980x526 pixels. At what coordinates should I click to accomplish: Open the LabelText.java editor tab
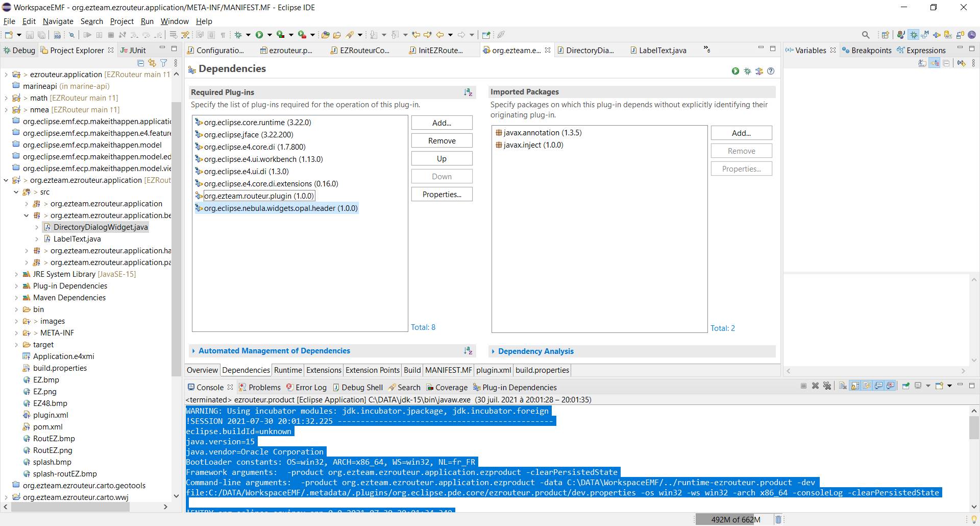[658, 50]
